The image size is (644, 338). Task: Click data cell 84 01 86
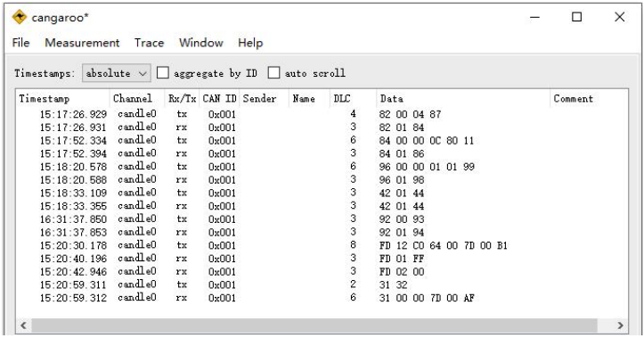pos(401,153)
